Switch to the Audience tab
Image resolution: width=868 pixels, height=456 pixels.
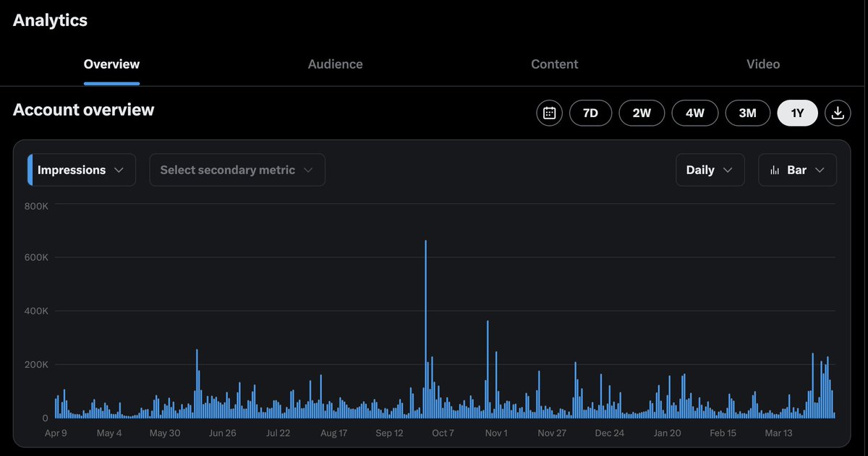336,64
